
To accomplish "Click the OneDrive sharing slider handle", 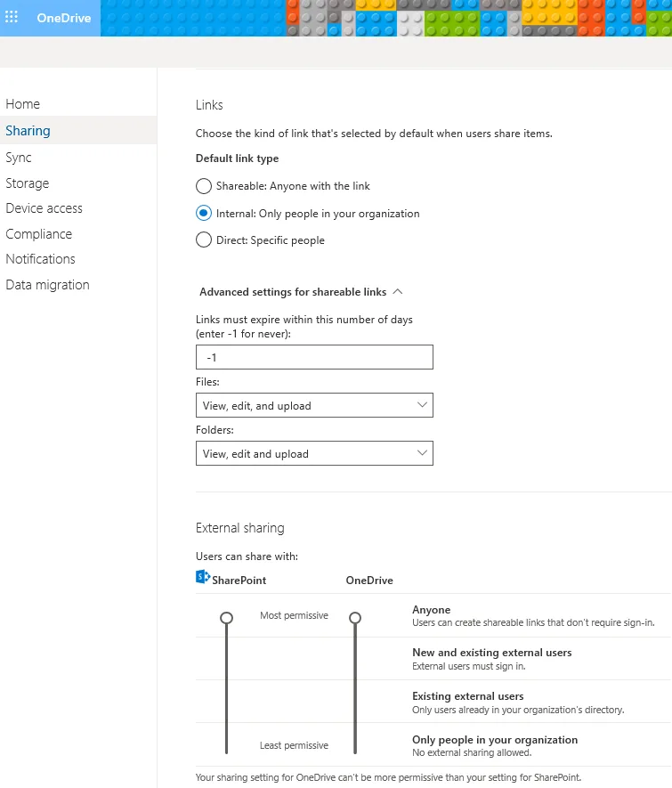I will [355, 618].
